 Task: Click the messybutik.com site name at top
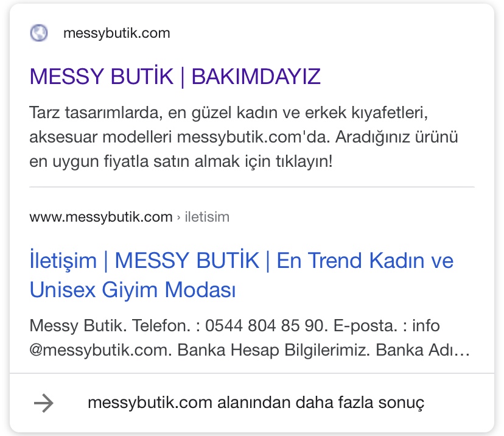(117, 33)
